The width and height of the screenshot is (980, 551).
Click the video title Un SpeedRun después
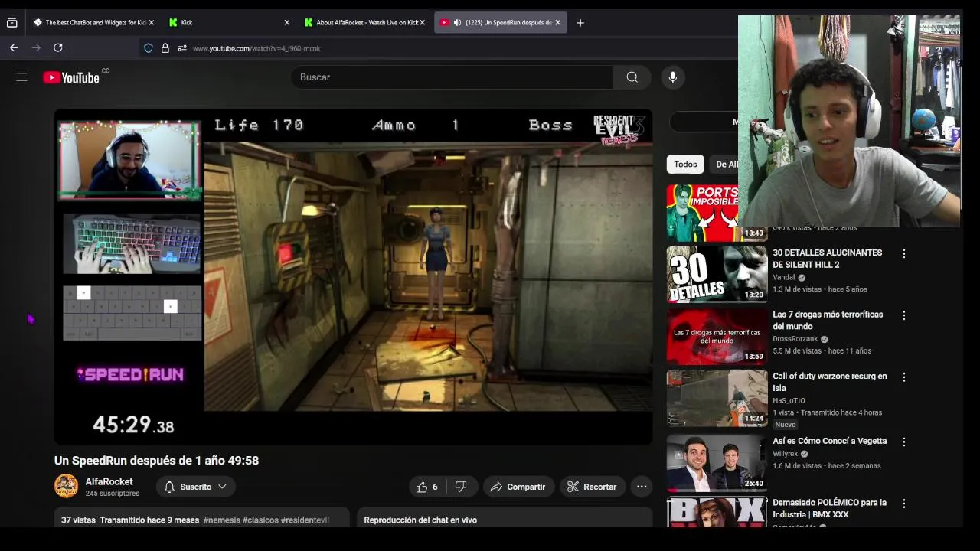click(156, 461)
